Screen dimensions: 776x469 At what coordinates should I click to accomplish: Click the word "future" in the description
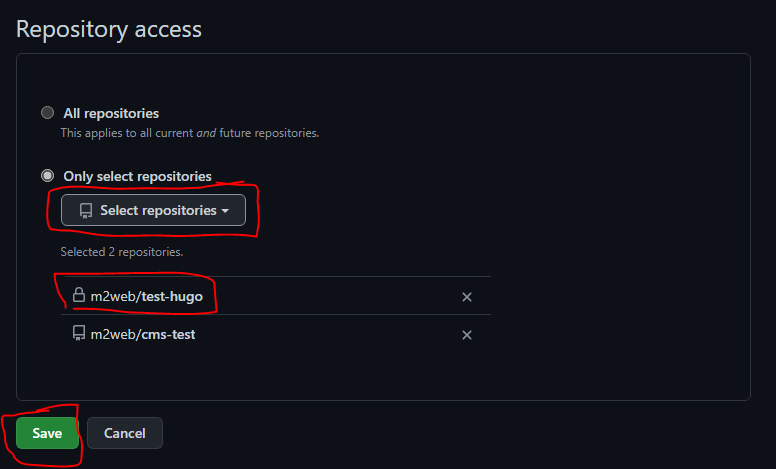point(236,133)
